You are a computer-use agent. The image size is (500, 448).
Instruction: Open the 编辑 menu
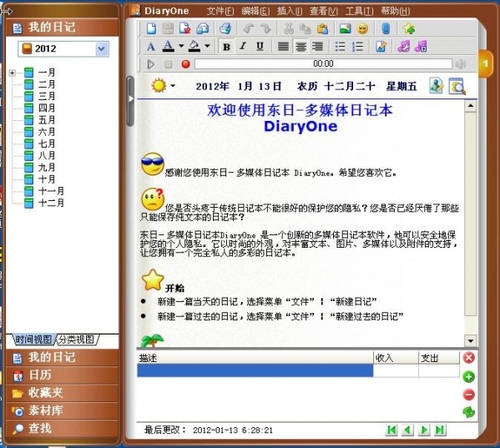point(255,11)
